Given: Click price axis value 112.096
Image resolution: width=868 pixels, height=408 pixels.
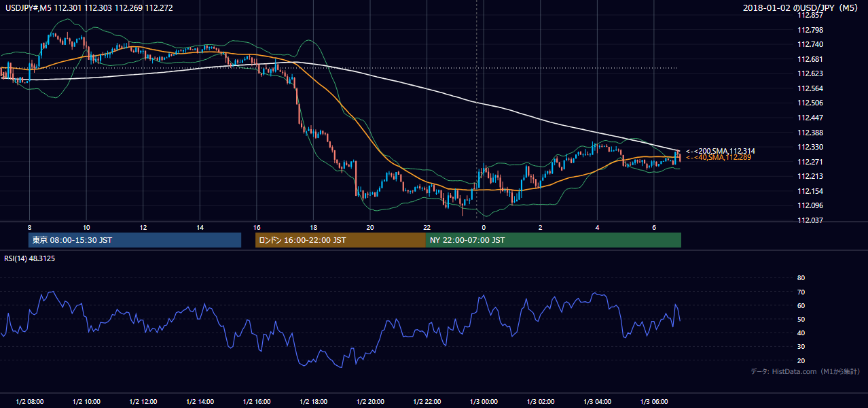Looking at the screenshot, I should coord(810,205).
